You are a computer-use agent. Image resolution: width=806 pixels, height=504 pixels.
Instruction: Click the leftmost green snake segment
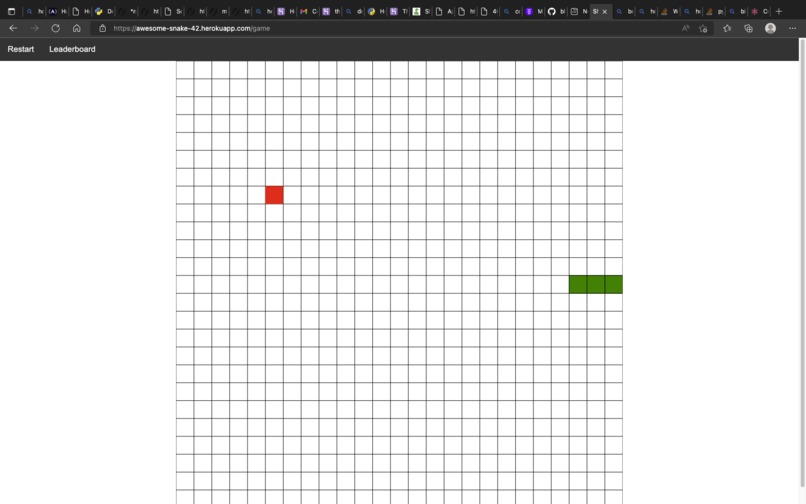pyautogui.click(x=578, y=284)
